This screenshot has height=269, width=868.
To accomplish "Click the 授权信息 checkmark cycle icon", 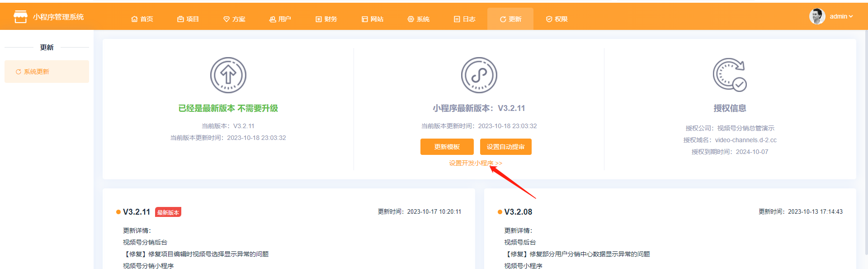I will 730,75.
